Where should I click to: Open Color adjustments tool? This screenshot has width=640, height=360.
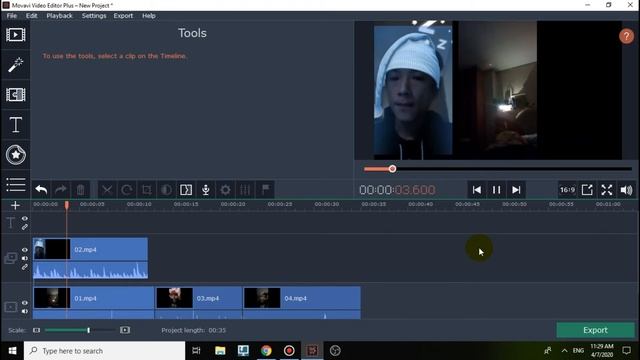166,190
